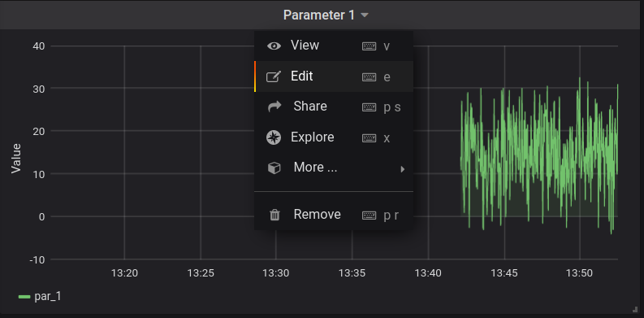644x318 pixels.
Task: Click keyboard shortcut icon next to View
Action: pyautogui.click(x=369, y=46)
